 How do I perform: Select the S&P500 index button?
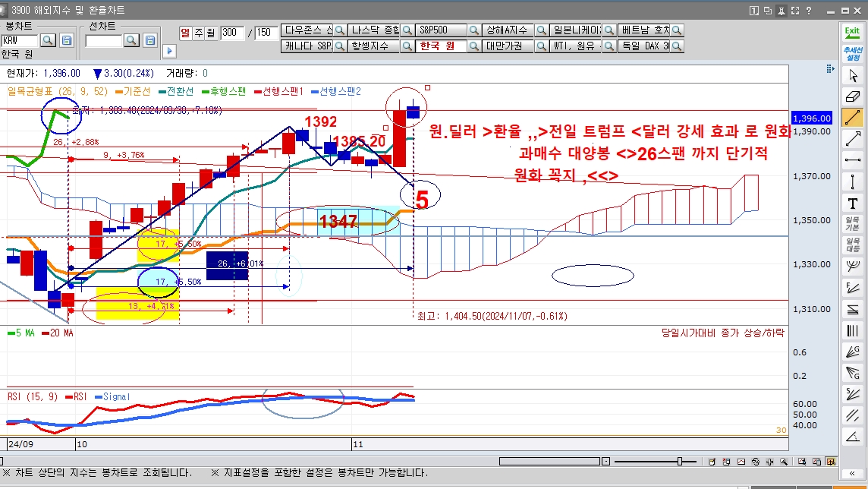pyautogui.click(x=442, y=30)
